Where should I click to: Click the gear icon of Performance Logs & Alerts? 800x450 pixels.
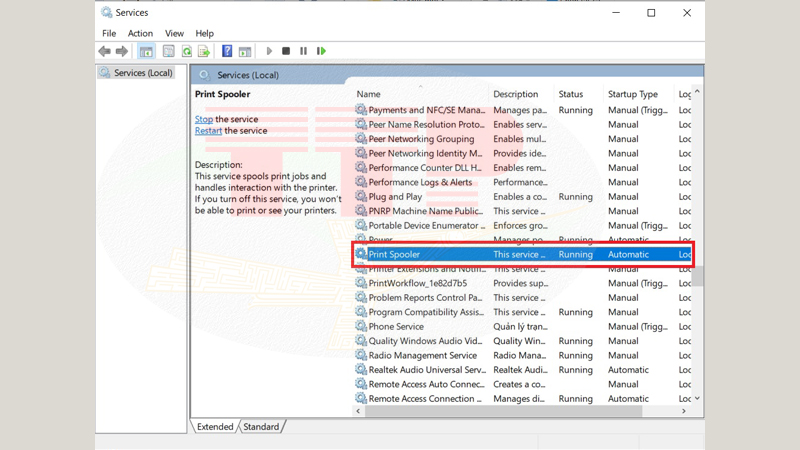pos(361,182)
